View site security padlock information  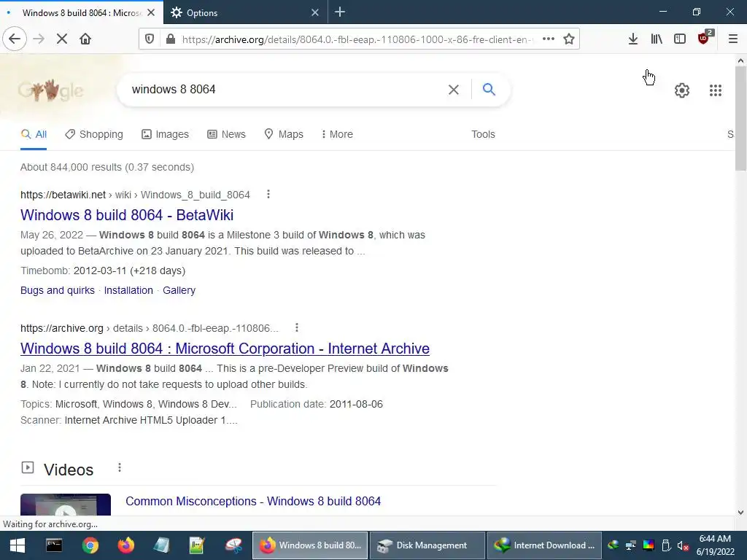[170, 39]
